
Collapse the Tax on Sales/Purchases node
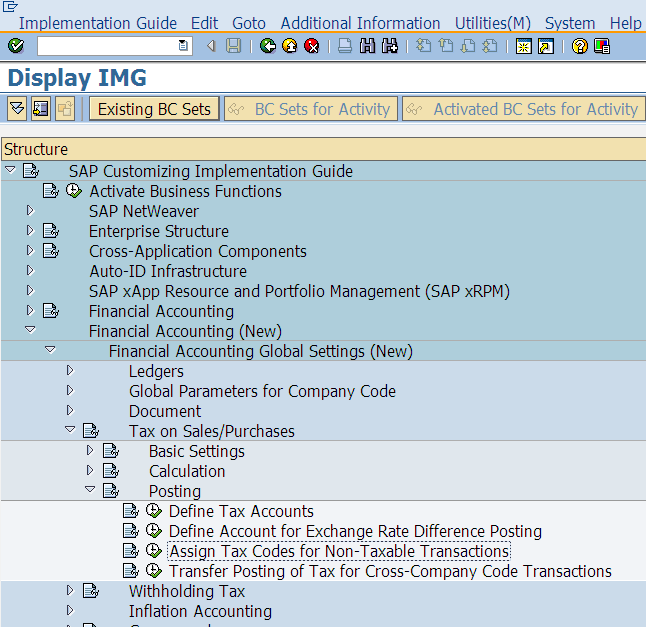(70, 430)
